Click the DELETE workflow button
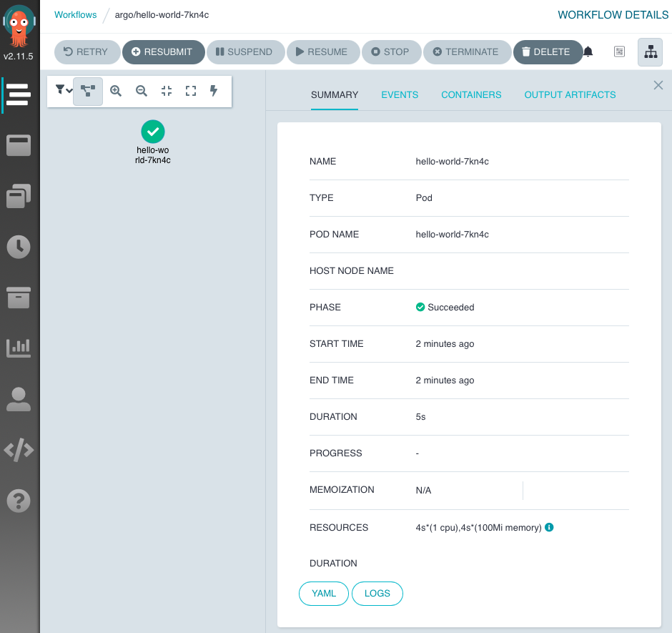 [x=548, y=52]
